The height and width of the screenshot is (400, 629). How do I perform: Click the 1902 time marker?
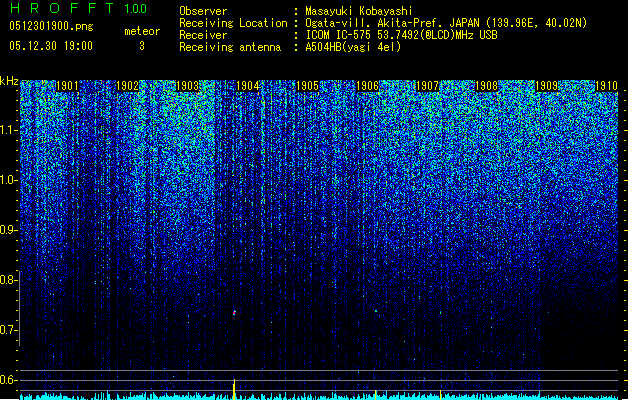[x=127, y=86]
